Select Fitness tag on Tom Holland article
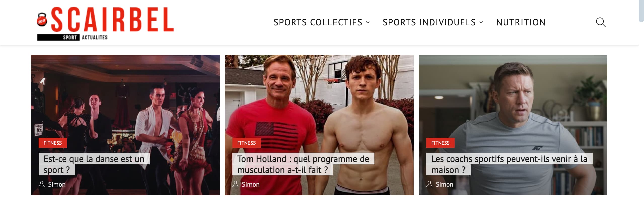Image resolution: width=644 pixels, height=201 pixels. coord(246,143)
